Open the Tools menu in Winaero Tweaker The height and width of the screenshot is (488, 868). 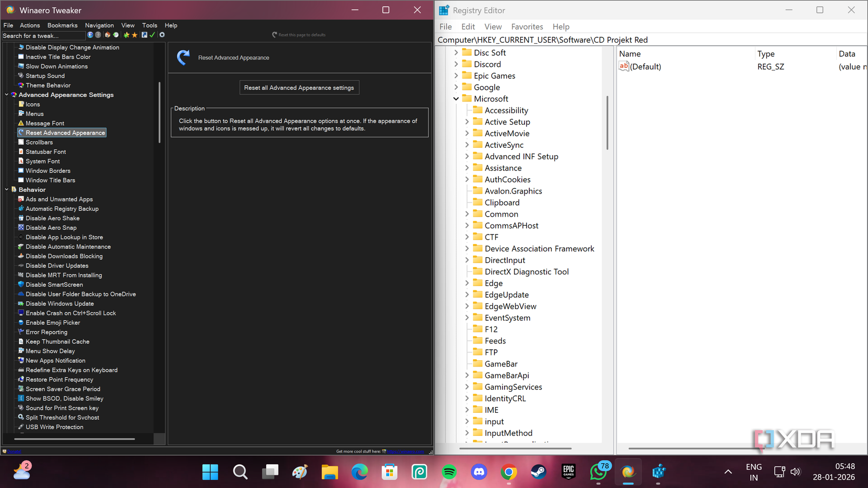(149, 25)
